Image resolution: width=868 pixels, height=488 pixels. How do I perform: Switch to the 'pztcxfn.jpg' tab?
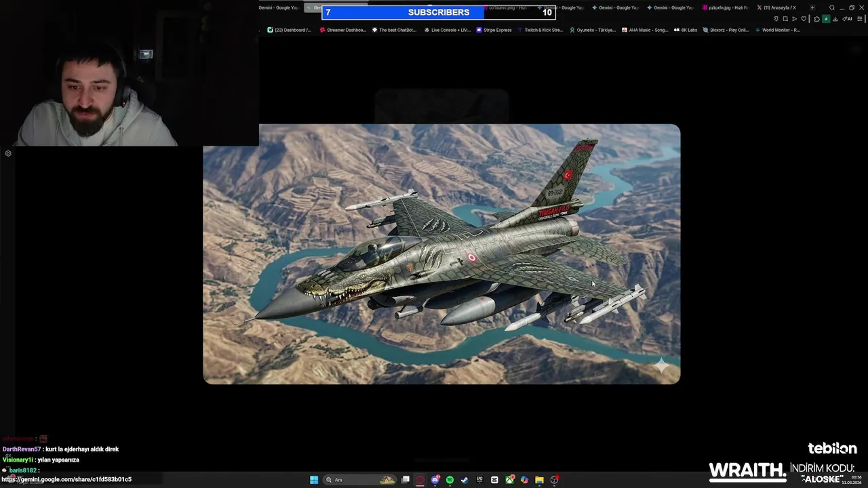[x=725, y=7]
